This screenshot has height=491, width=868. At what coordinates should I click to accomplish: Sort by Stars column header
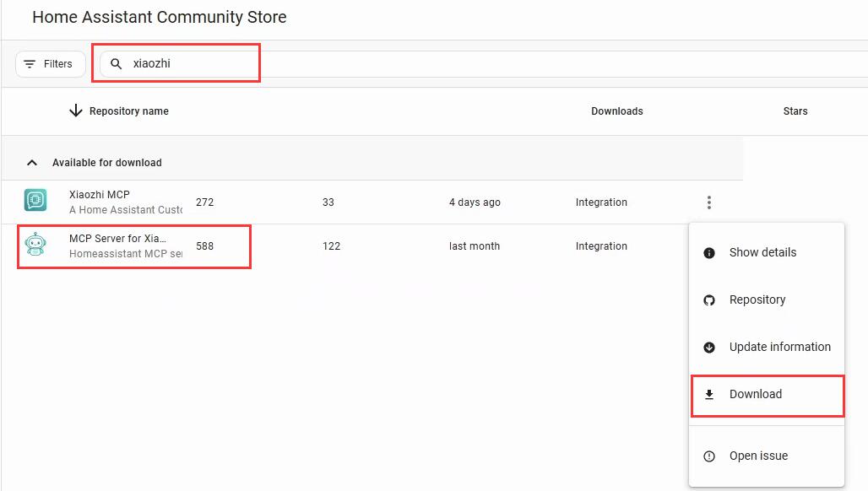pos(795,111)
